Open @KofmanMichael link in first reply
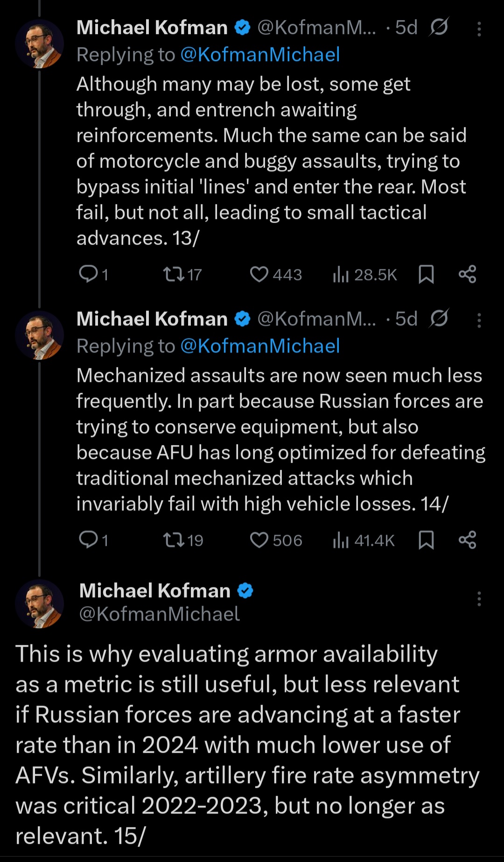 [259, 55]
